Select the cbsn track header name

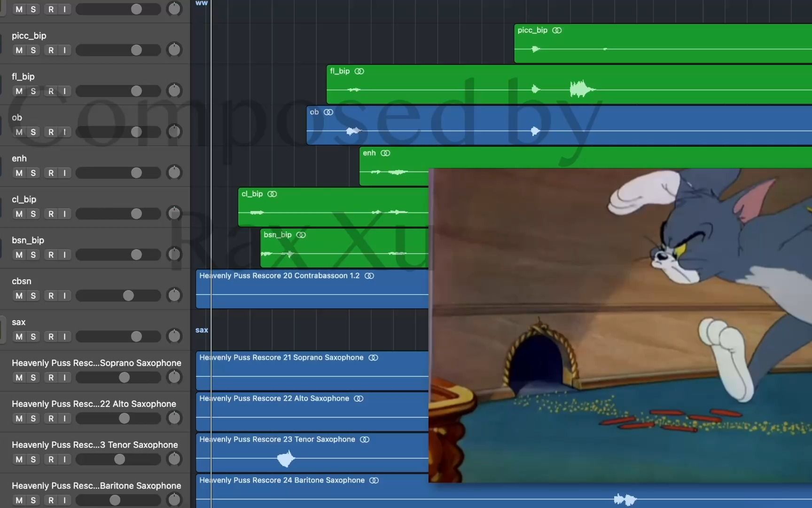[22, 281]
